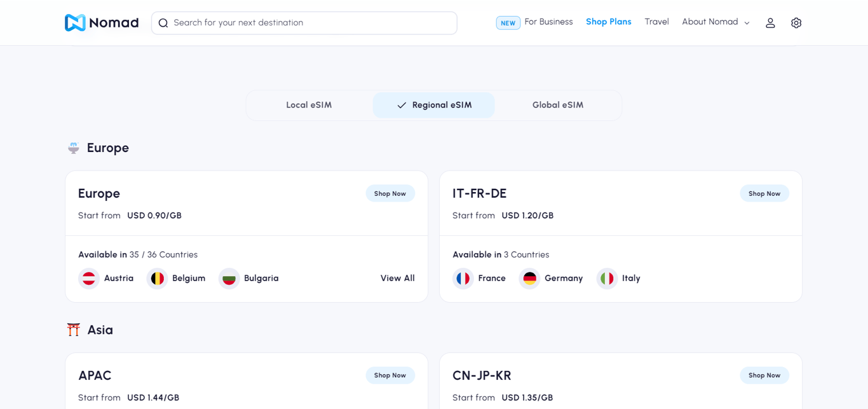Open the settings gear icon

796,23
